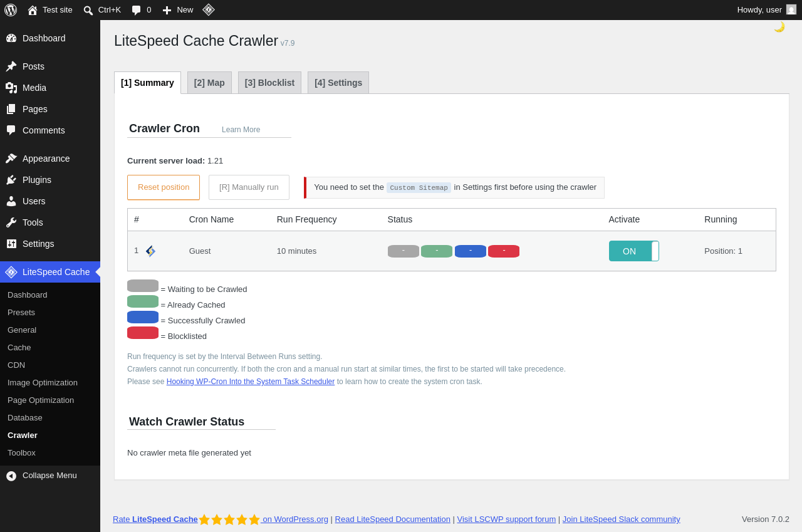Click the Dashboard gauge icon
Image resolution: width=802 pixels, height=532 pixels.
(x=11, y=38)
